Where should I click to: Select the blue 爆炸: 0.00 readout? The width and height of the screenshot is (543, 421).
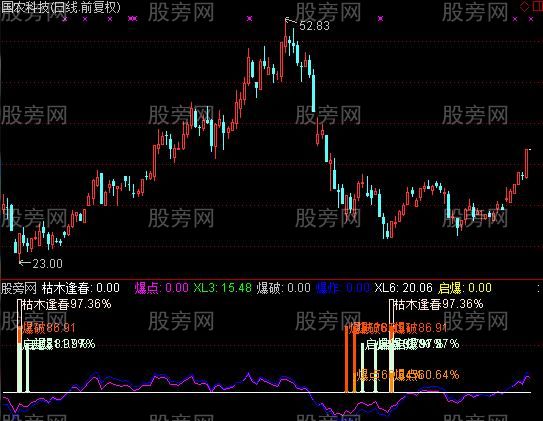[343, 288]
